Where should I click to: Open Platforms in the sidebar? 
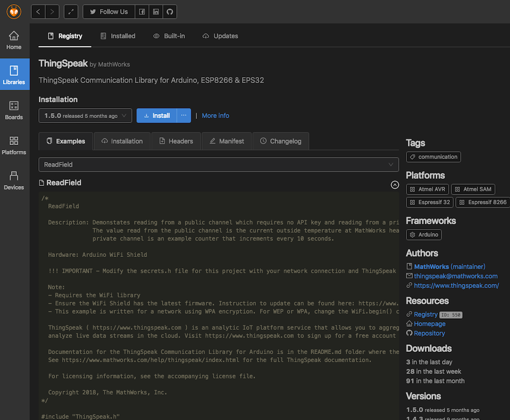tap(14, 145)
